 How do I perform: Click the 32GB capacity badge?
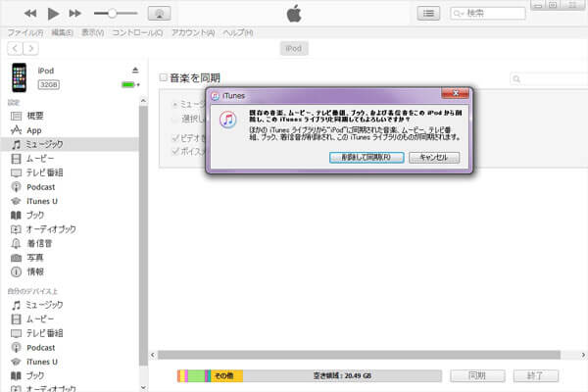click(x=48, y=85)
